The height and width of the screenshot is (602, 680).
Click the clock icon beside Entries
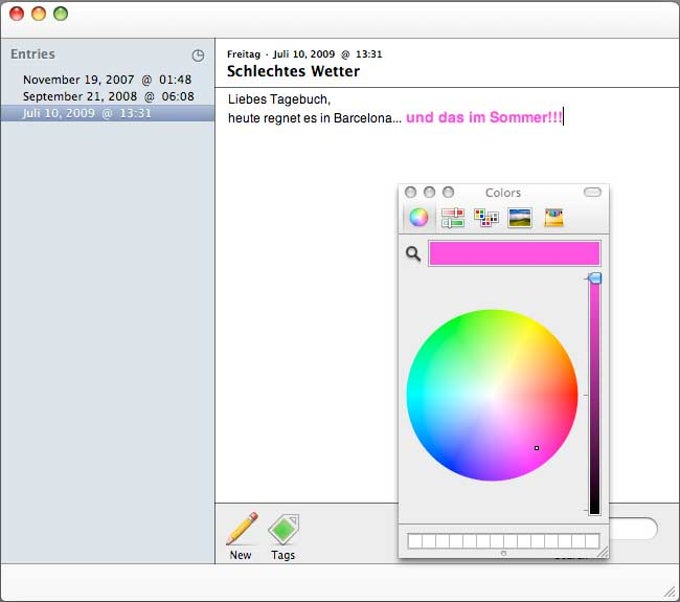click(198, 56)
